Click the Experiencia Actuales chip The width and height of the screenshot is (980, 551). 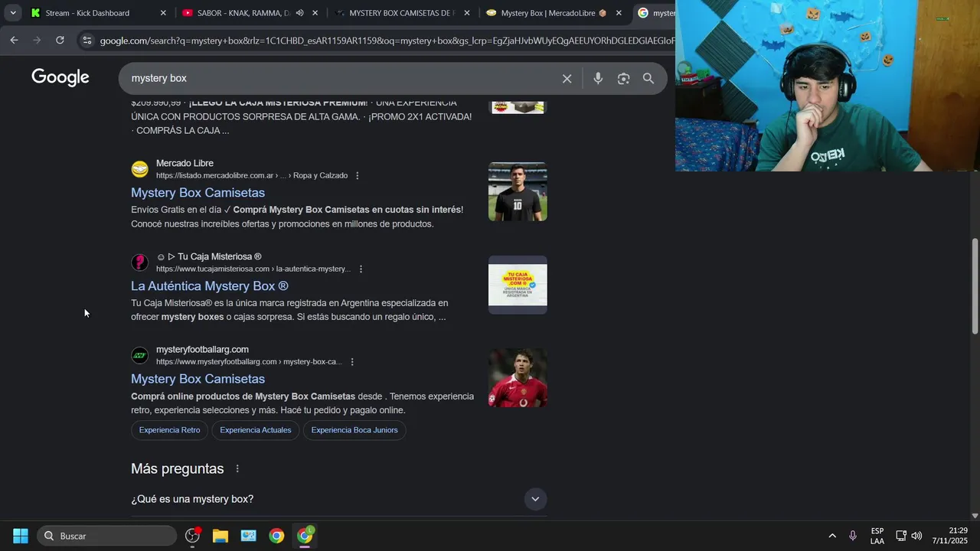[255, 430]
